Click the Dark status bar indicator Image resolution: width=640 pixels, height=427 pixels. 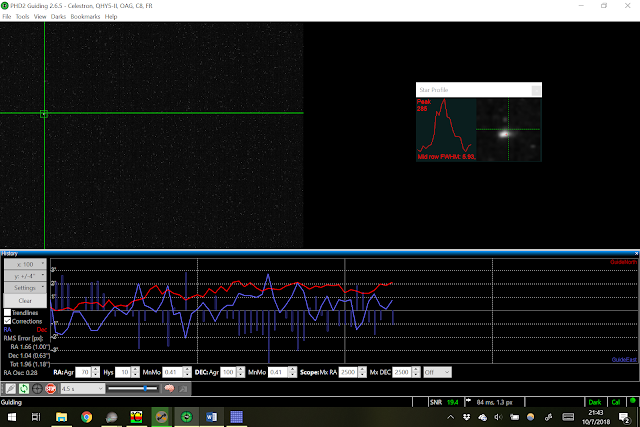point(595,402)
